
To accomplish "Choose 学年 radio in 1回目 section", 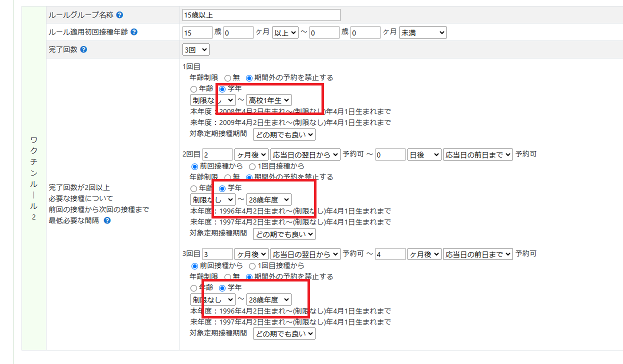I will (222, 89).
